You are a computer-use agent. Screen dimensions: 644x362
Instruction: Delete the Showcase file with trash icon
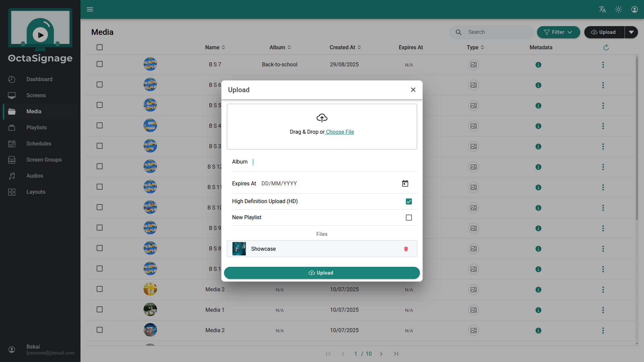tap(406, 249)
